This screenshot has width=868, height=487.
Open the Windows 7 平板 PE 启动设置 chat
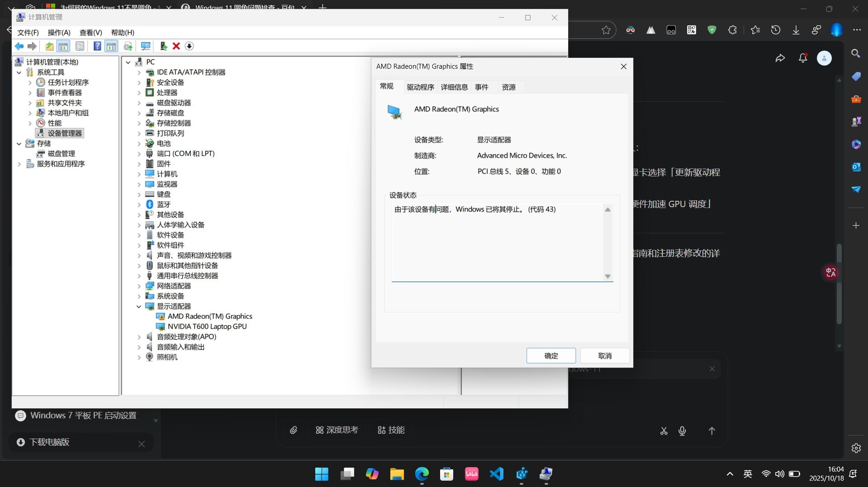pos(83,416)
